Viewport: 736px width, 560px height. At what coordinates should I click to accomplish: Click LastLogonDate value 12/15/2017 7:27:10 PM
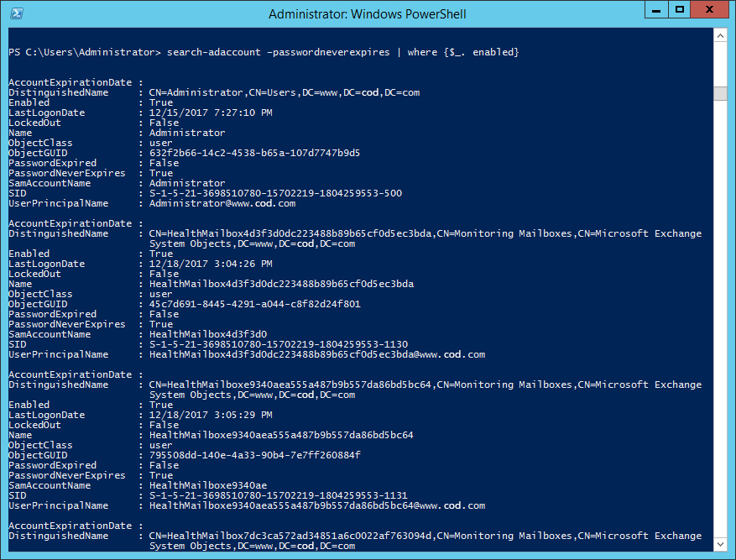(x=211, y=113)
